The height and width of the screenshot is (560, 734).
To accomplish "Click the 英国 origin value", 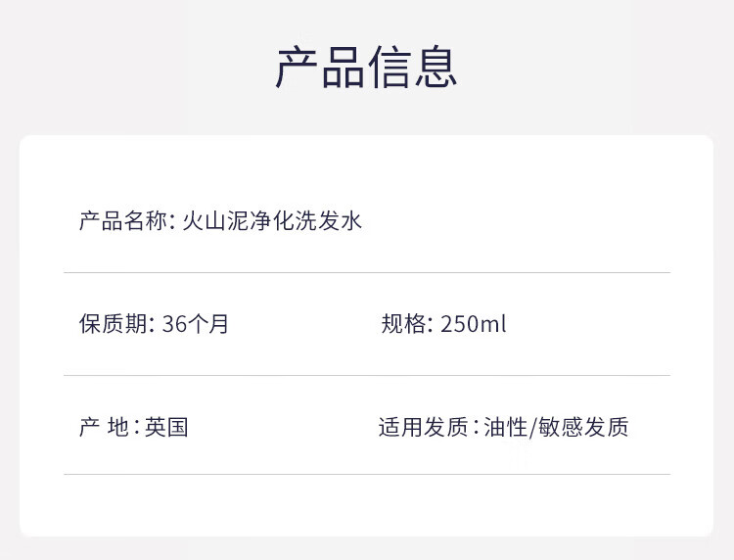I will click(166, 427).
